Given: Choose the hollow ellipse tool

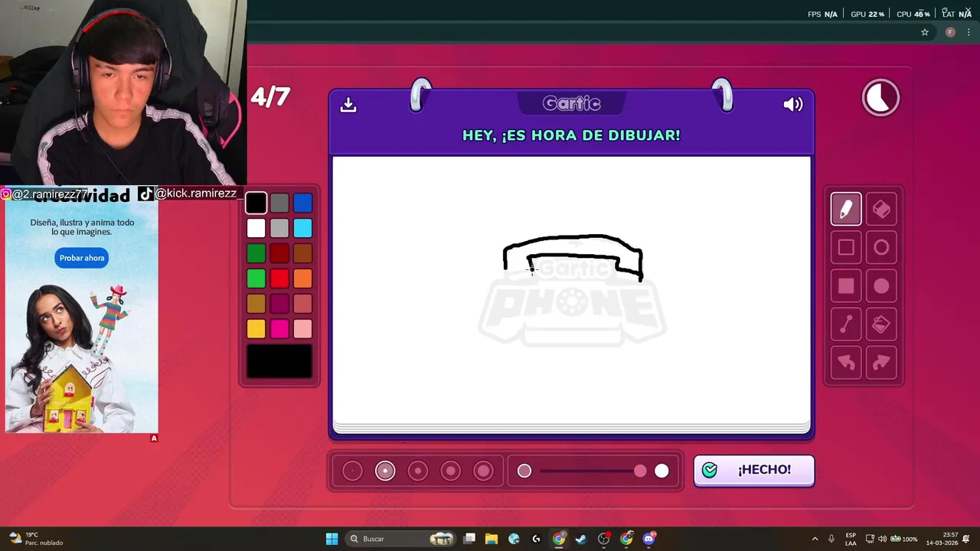Looking at the screenshot, I should click(881, 247).
